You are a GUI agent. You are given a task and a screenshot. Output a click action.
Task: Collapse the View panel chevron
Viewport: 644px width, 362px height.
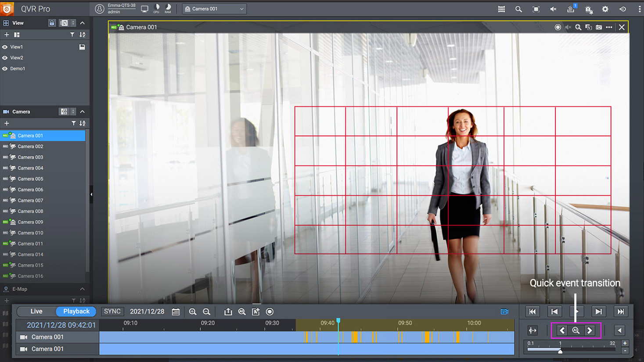(82, 23)
